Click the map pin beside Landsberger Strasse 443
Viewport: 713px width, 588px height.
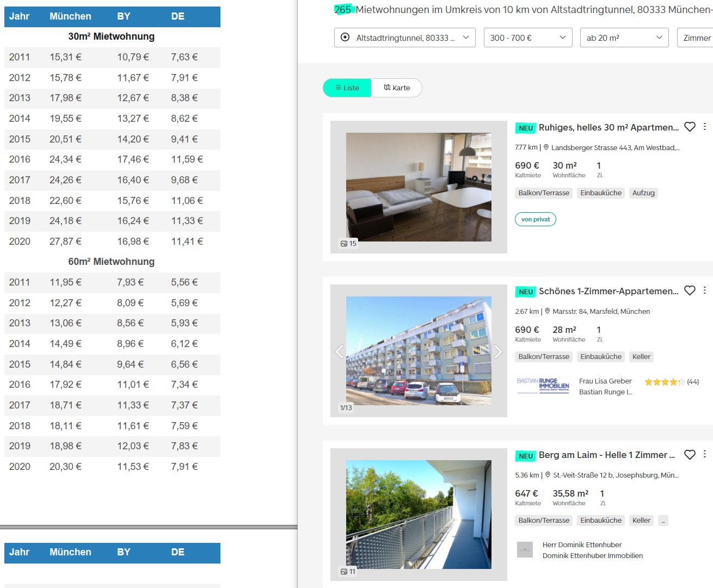click(546, 147)
